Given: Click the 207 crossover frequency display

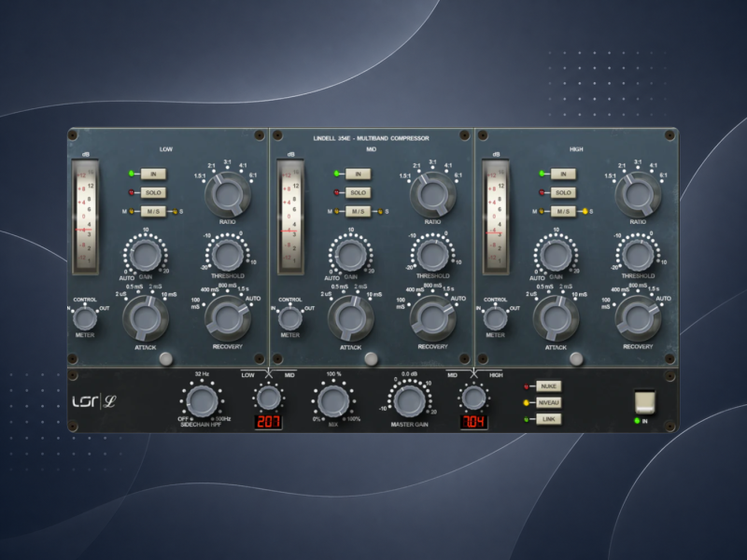Looking at the screenshot, I should (x=269, y=422).
